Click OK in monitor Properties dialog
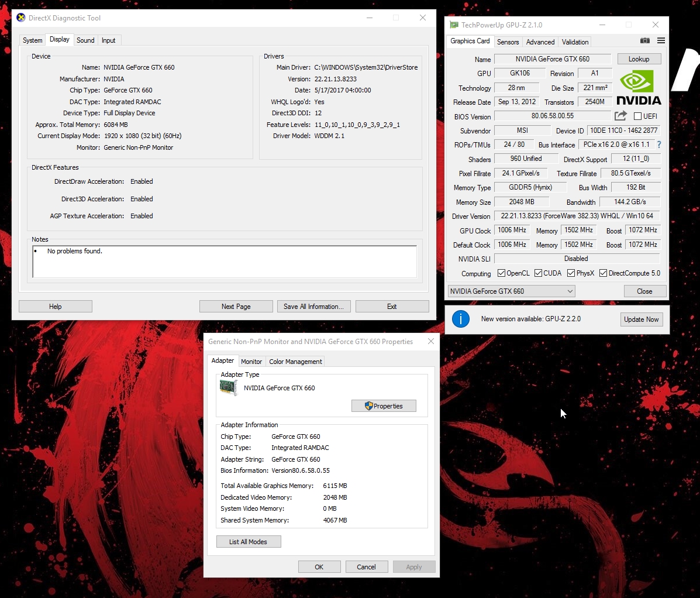The height and width of the screenshot is (598, 700). coord(319,567)
